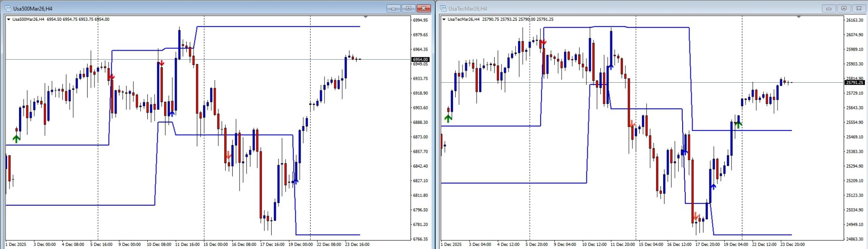This screenshot has height=249, width=868.
Task: Click first green up arrow on UsaTec chart
Action: 448,118
